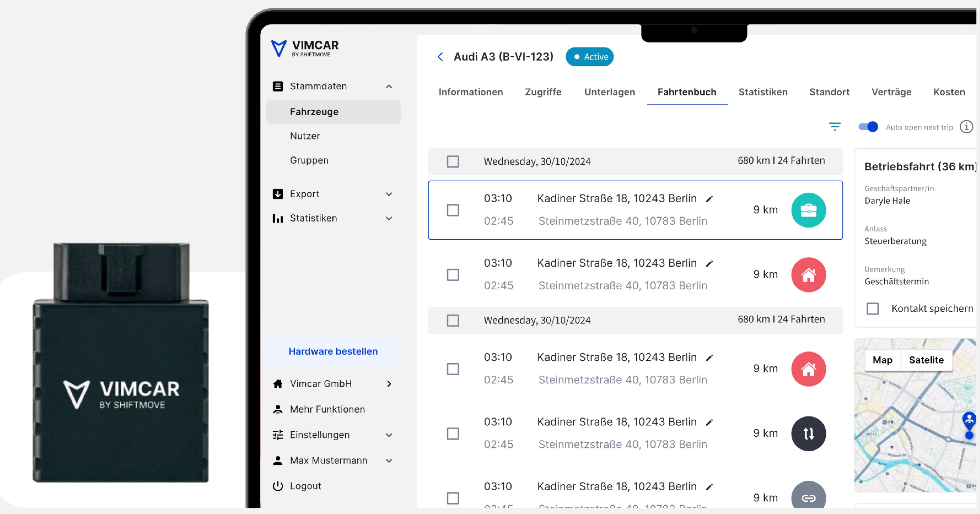Viewport: 980px width, 514px height.
Task: Expand the Export section chevron
Action: (x=389, y=194)
